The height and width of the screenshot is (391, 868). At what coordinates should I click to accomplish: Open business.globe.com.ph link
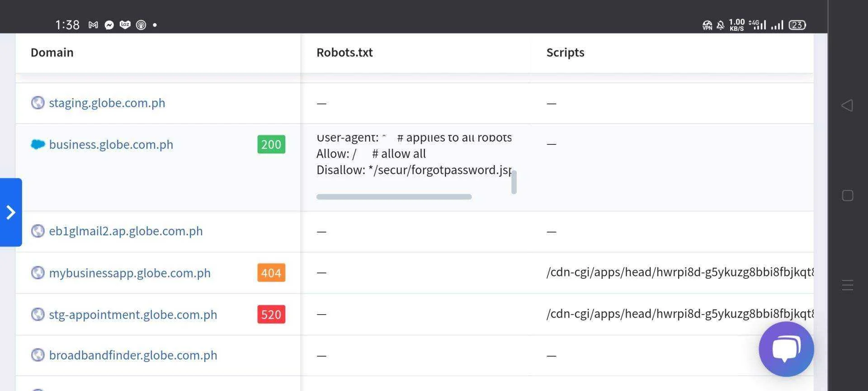pyautogui.click(x=111, y=144)
